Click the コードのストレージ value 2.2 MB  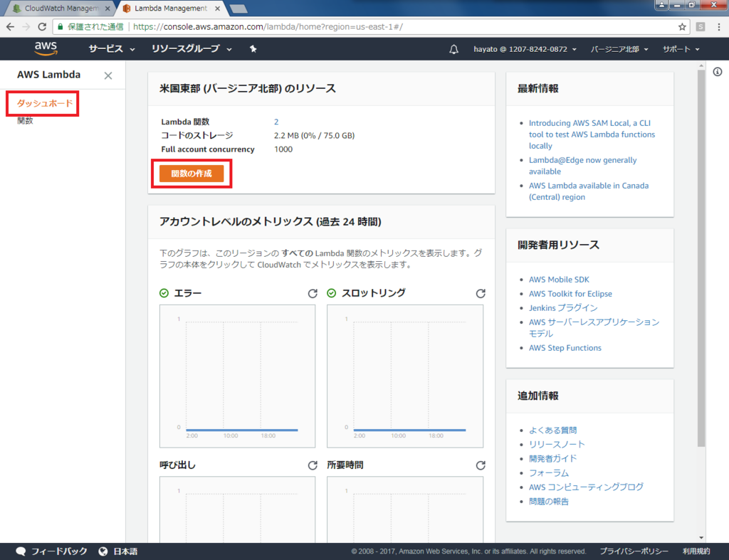[314, 136]
